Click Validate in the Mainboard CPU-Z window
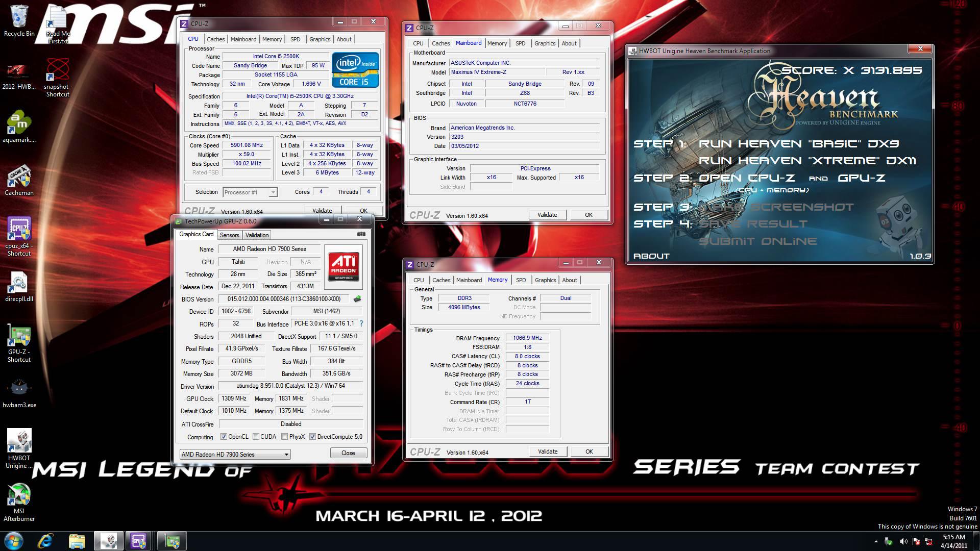980x551 pixels. coord(547,215)
